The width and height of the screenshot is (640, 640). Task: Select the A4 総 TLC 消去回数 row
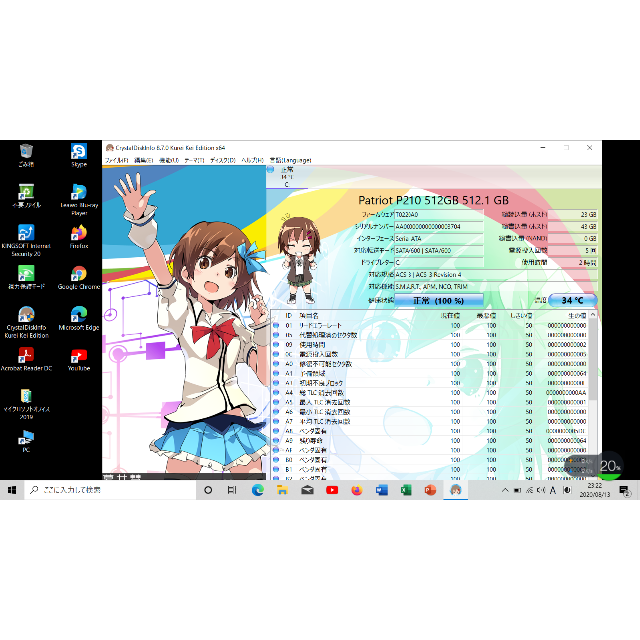coord(431,393)
